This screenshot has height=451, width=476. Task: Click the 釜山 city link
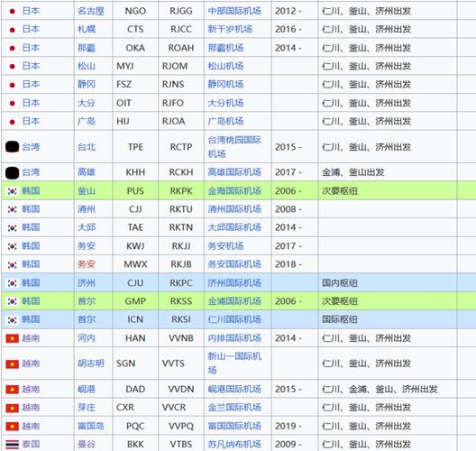(87, 191)
